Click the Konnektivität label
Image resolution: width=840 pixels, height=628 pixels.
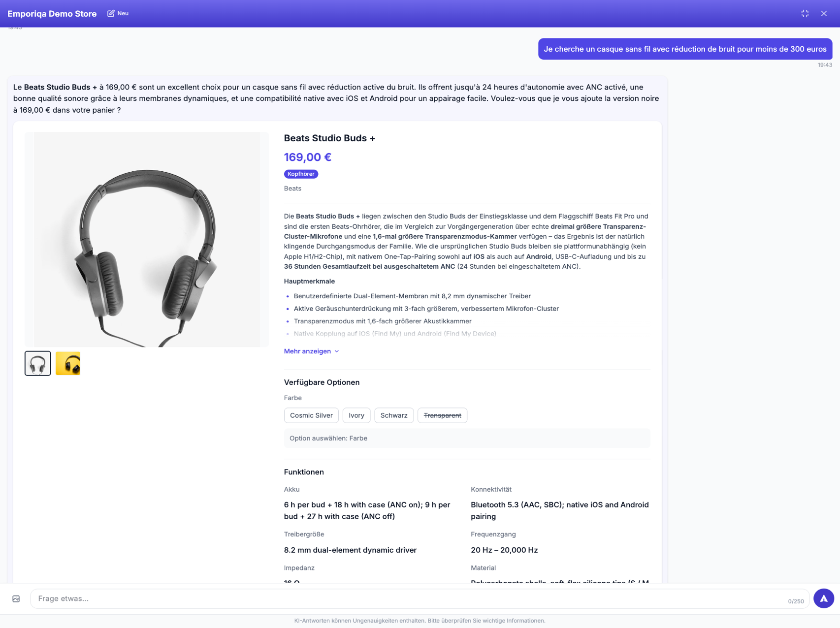491,489
